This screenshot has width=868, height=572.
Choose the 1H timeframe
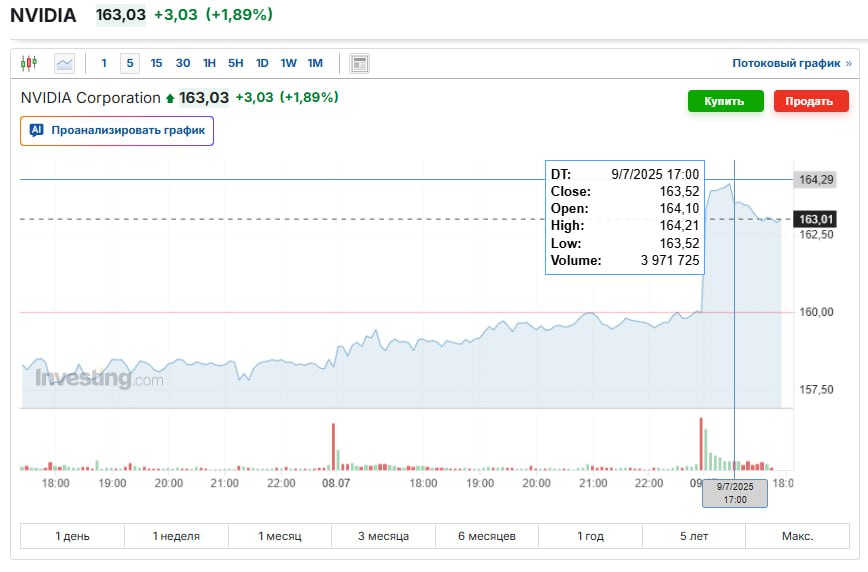[x=209, y=63]
